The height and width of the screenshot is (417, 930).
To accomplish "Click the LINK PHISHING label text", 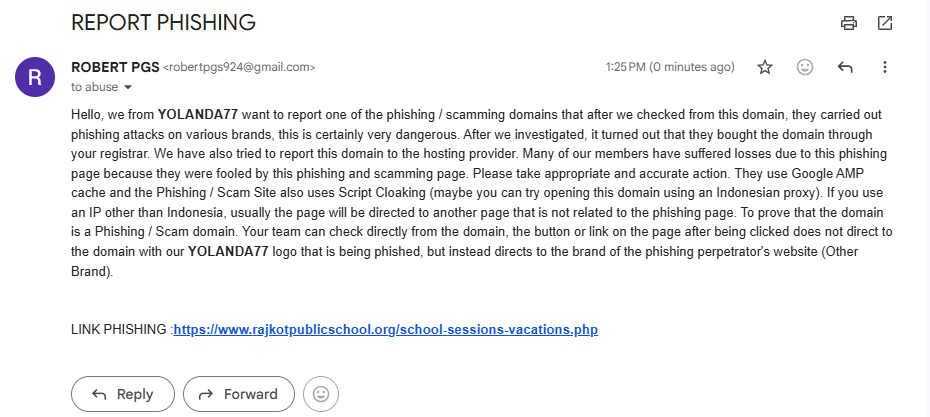I will pyautogui.click(x=120, y=329).
